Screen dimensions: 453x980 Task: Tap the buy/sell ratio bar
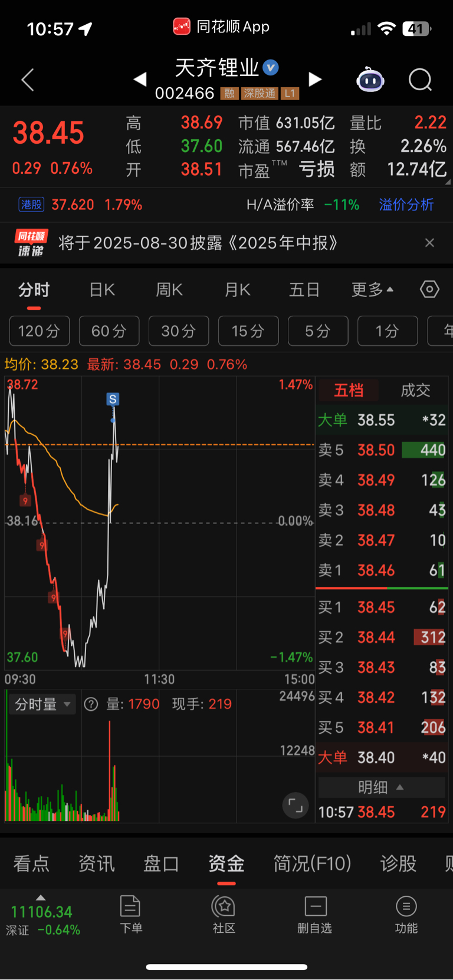(382, 588)
